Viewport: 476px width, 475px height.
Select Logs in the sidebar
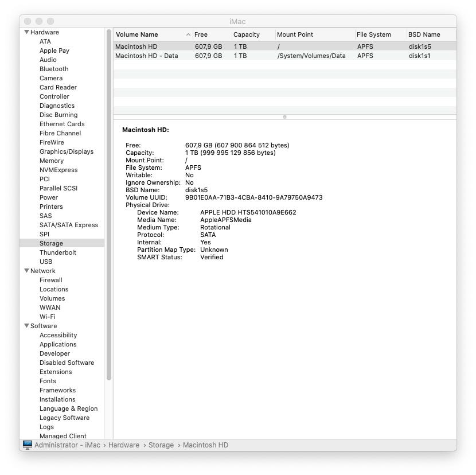click(x=46, y=427)
